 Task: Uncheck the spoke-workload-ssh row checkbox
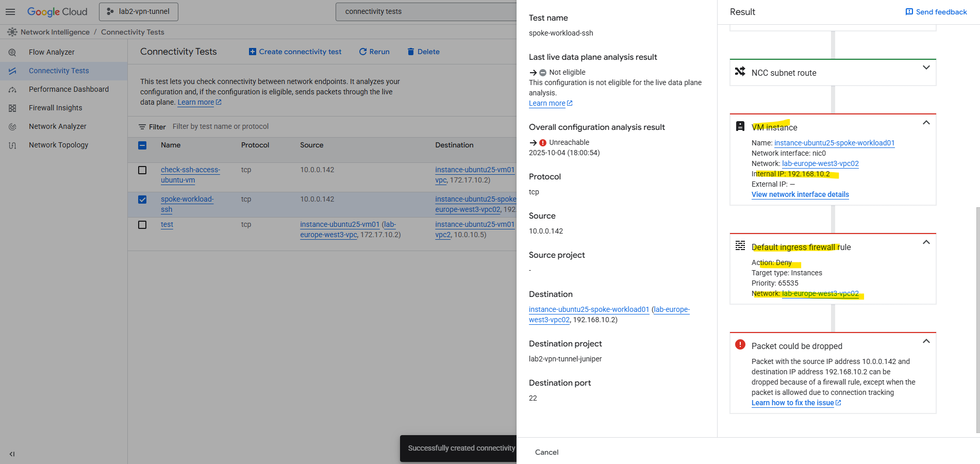click(142, 200)
